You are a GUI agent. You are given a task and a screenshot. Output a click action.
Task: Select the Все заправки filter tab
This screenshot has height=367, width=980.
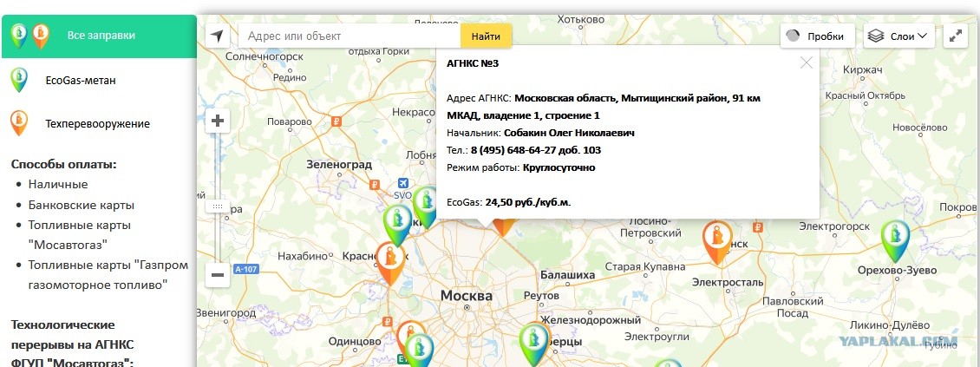coord(99,36)
